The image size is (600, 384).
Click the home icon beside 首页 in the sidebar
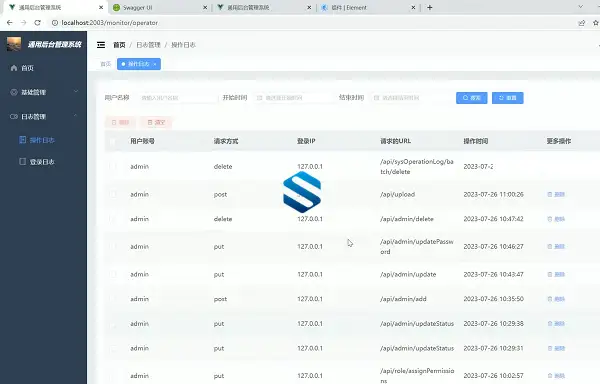(14, 68)
